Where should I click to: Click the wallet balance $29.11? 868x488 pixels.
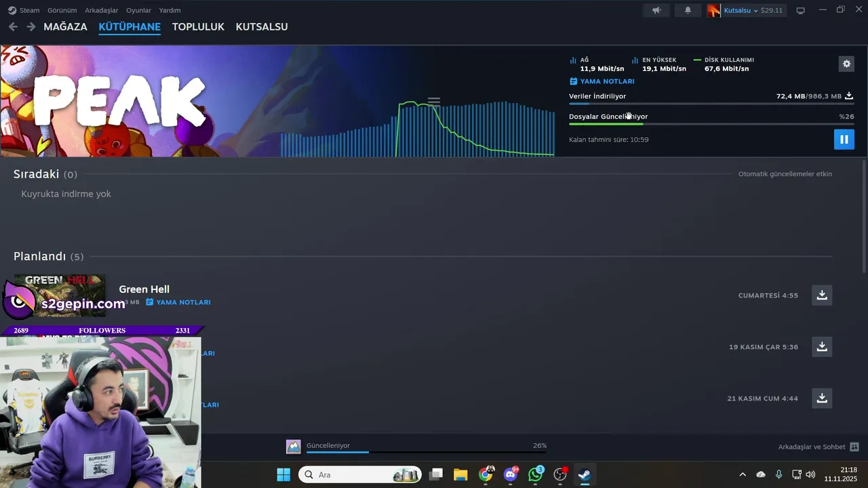point(772,10)
